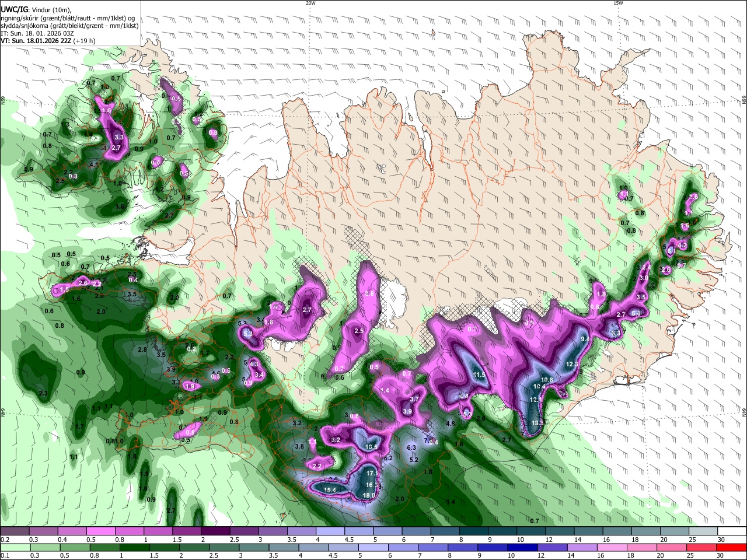Click the 0.2–0.3 swatch in upper snow legend
This screenshot has width=747, height=560.
[15, 531]
